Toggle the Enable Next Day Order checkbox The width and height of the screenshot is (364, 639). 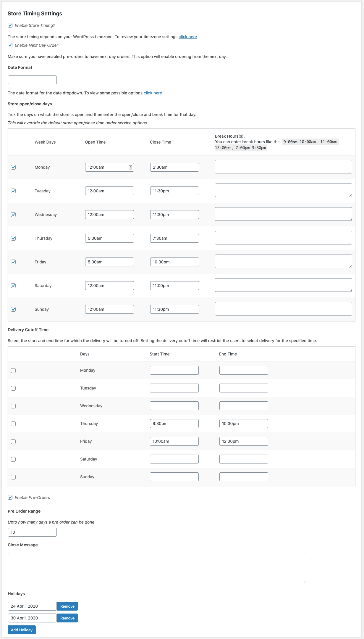pos(10,45)
